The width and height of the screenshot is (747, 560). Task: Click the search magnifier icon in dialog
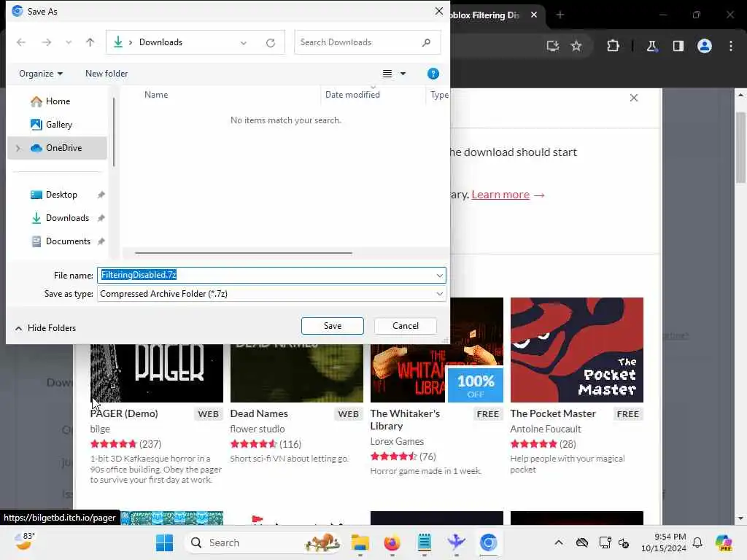(x=426, y=42)
